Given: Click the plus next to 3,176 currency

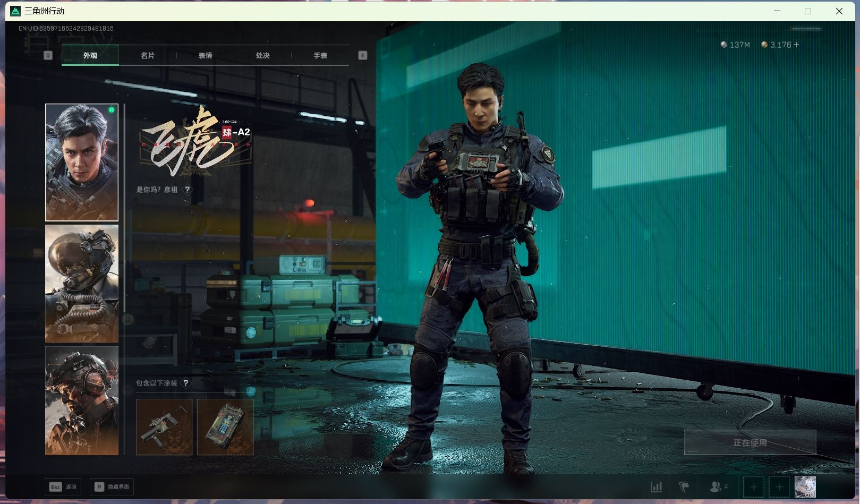Looking at the screenshot, I should coord(796,45).
